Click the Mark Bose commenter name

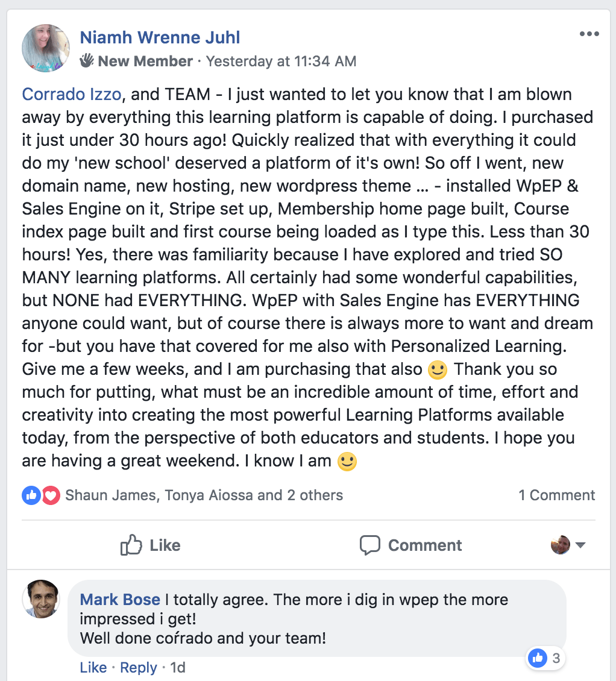coord(120,600)
